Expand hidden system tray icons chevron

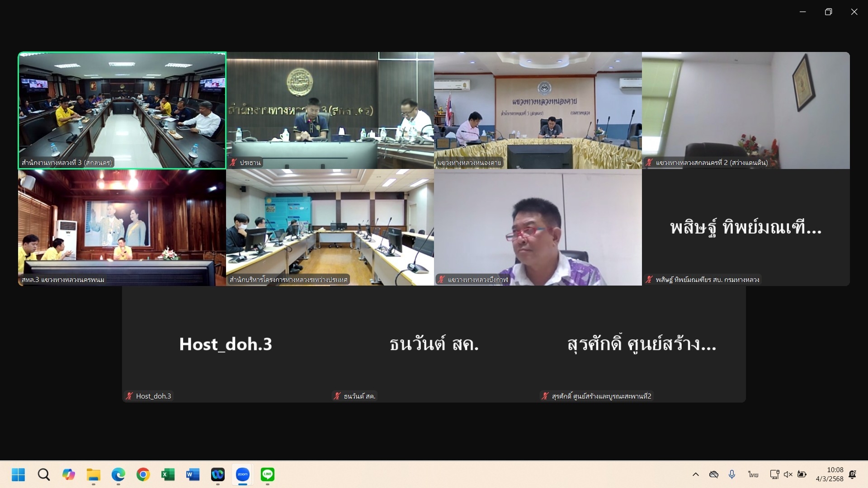tap(696, 474)
